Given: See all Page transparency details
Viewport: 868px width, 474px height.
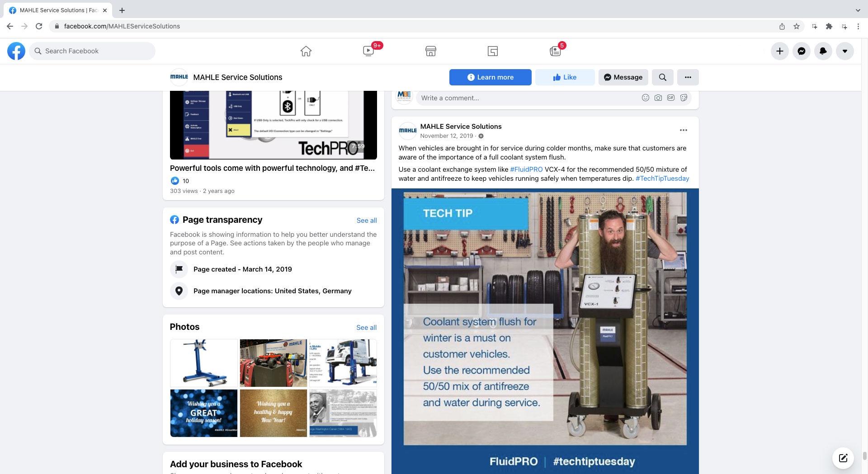Looking at the screenshot, I should 367,221.
